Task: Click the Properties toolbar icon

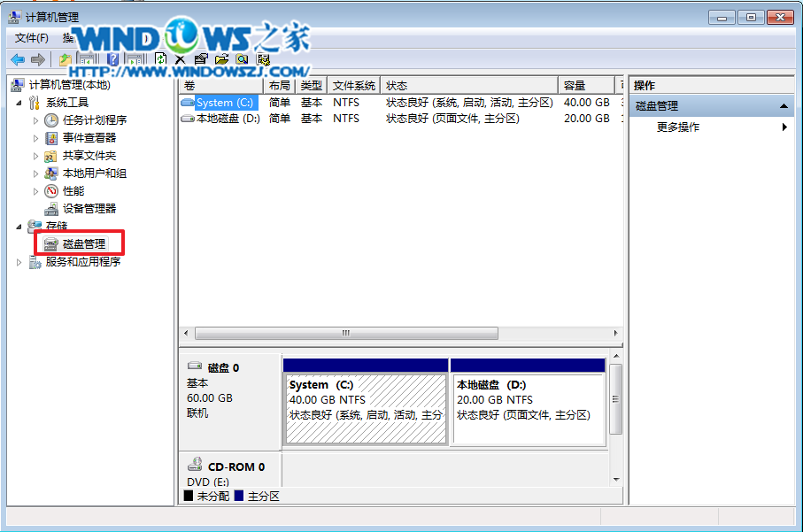Action: point(201,59)
